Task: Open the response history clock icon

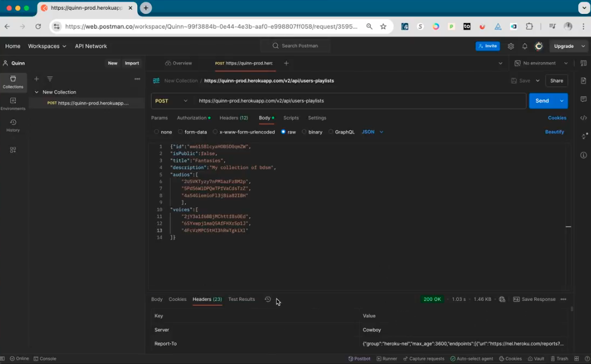Action: click(x=268, y=299)
